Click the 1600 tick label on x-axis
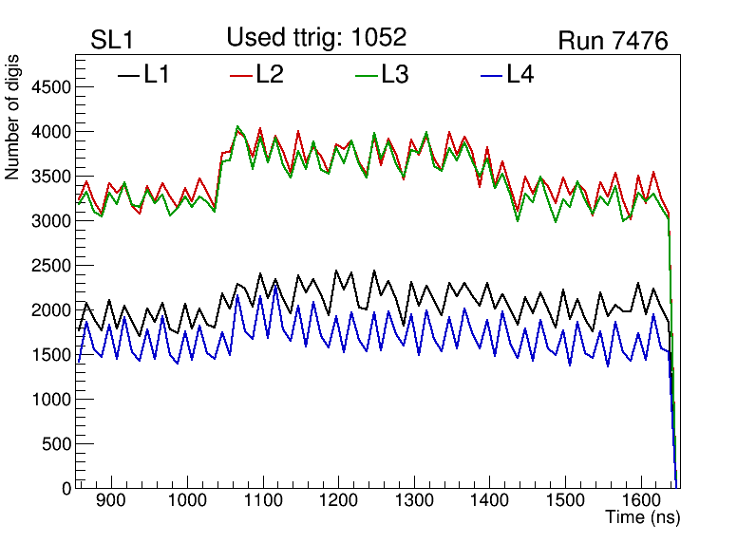756x543 pixels. coord(639,500)
